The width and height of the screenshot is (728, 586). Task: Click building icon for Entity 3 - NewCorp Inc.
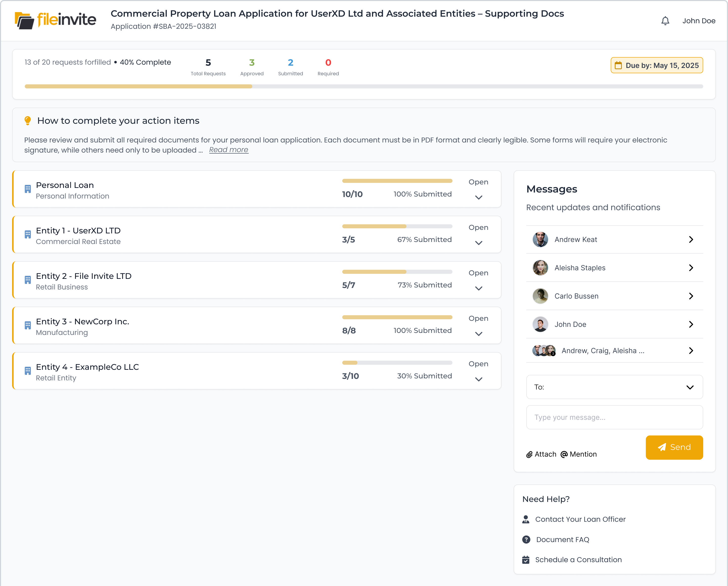click(28, 325)
